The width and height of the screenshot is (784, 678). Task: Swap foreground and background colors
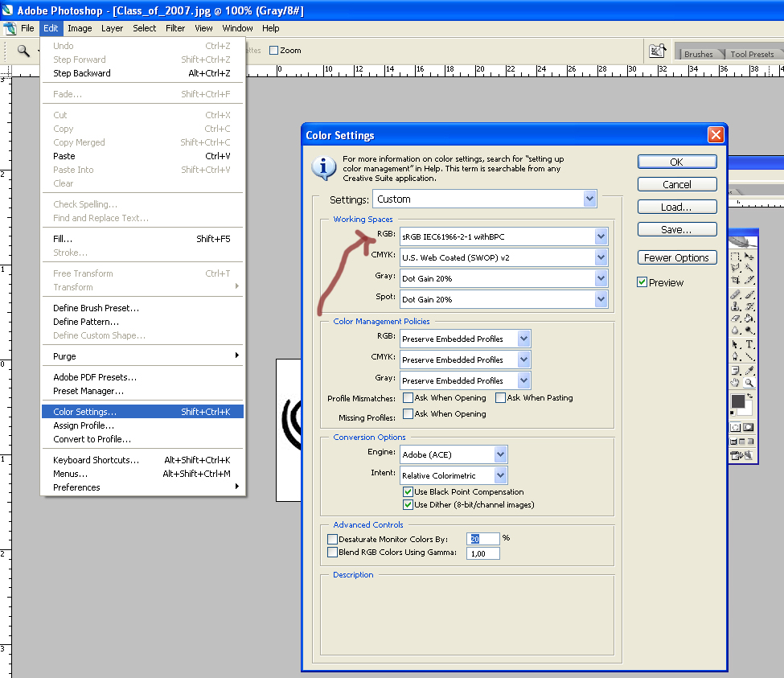(x=749, y=396)
